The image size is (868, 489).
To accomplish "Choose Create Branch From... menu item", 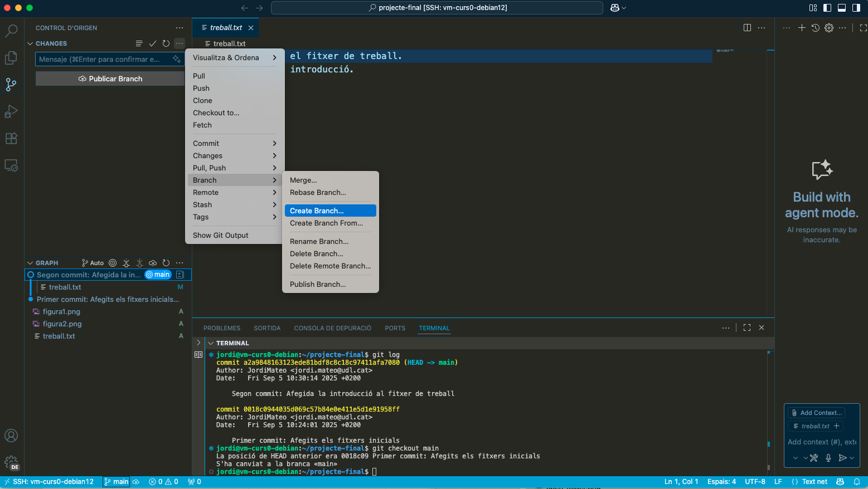I will (331, 223).
